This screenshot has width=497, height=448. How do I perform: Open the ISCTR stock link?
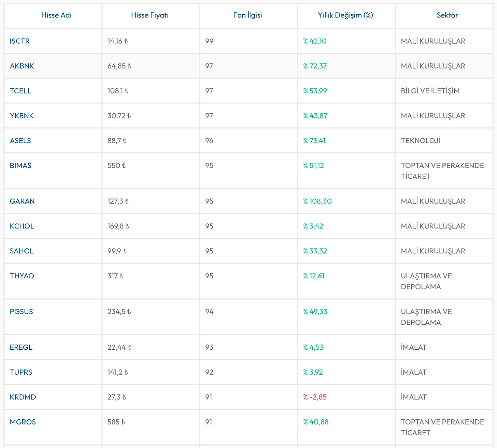20,41
